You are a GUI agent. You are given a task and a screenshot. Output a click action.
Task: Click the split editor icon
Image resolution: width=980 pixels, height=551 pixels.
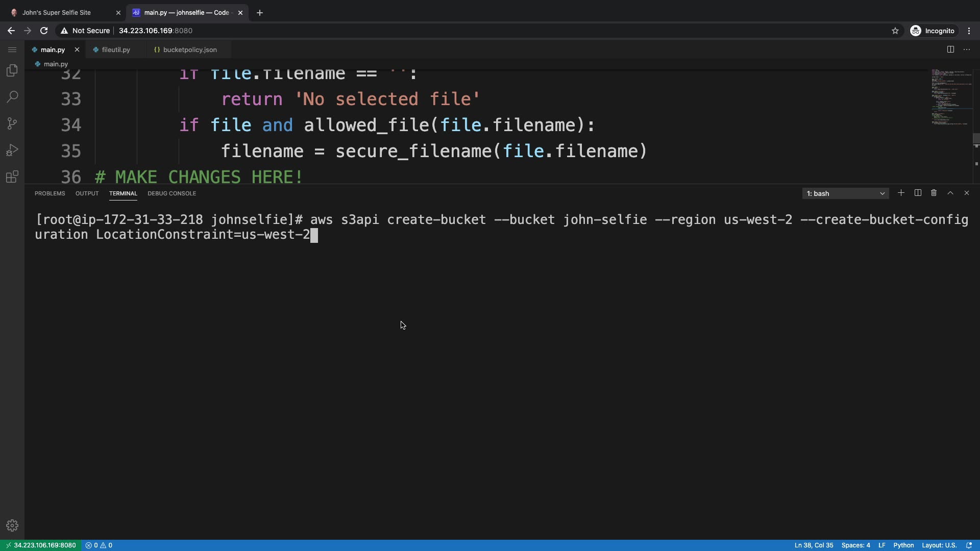950,49
